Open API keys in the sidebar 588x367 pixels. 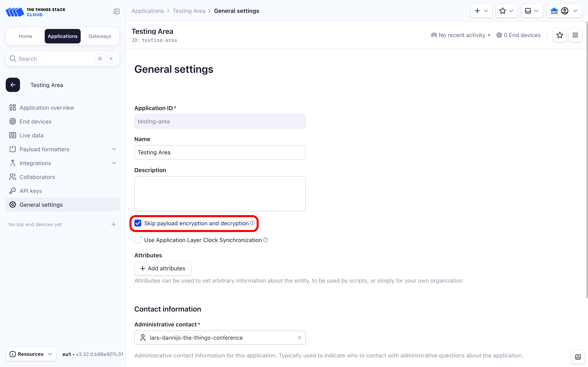31,191
